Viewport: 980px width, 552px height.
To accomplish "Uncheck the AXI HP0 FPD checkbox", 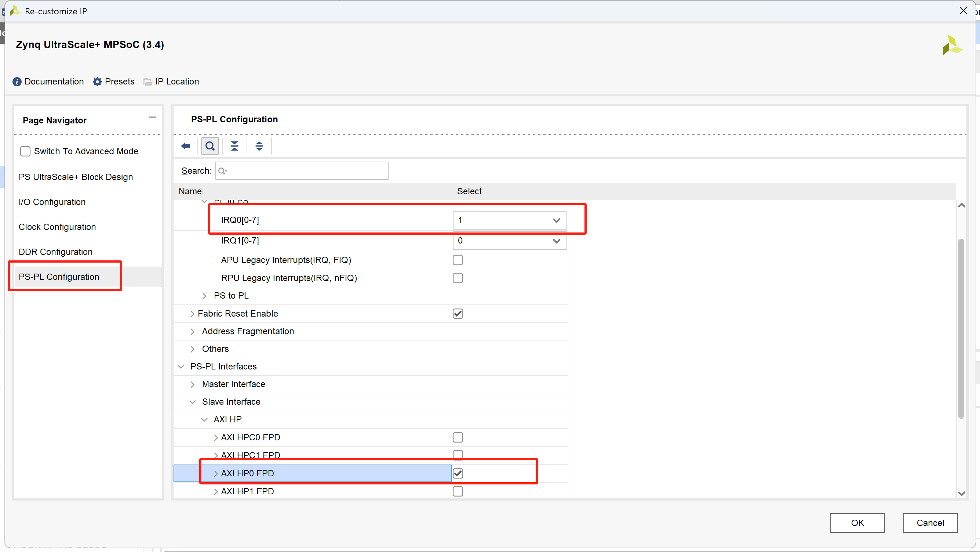I will [458, 473].
